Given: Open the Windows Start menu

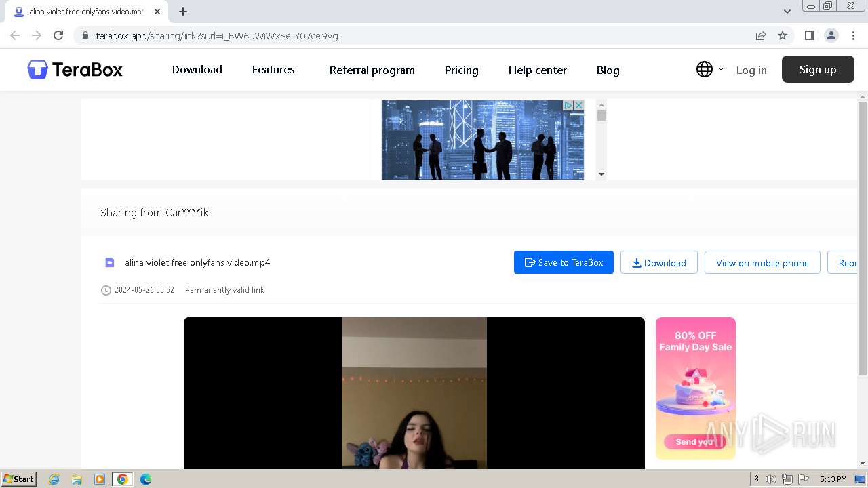Looking at the screenshot, I should tap(19, 479).
